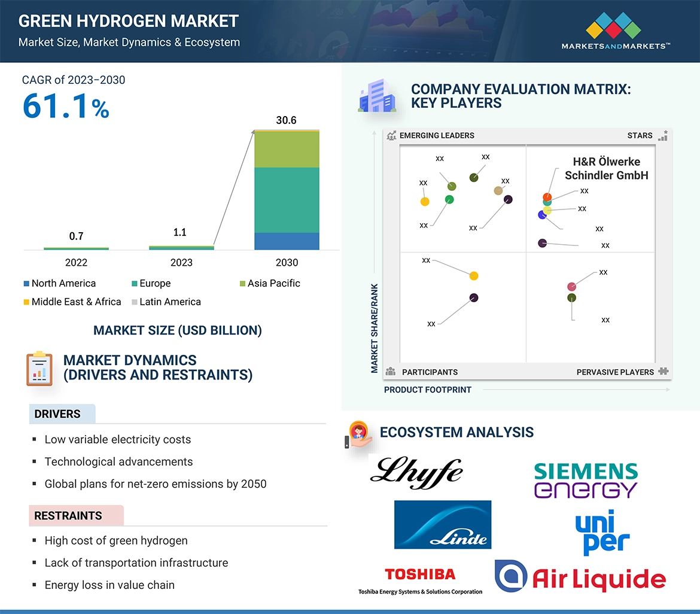
Task: Click the Emerging Leaders people icon
Action: tap(391, 136)
